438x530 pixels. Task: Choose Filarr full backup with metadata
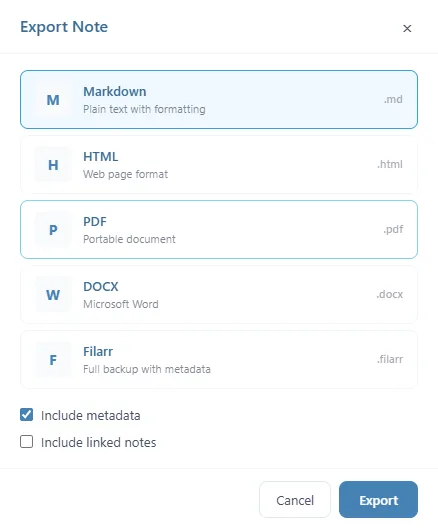click(219, 359)
